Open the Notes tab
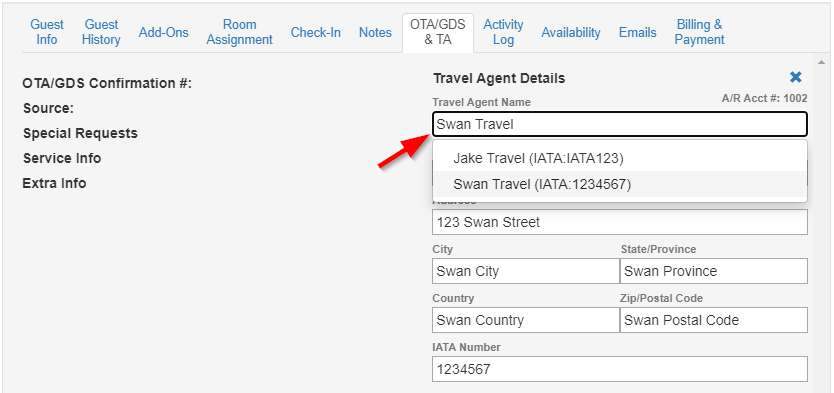The width and height of the screenshot is (834, 393). [x=375, y=32]
